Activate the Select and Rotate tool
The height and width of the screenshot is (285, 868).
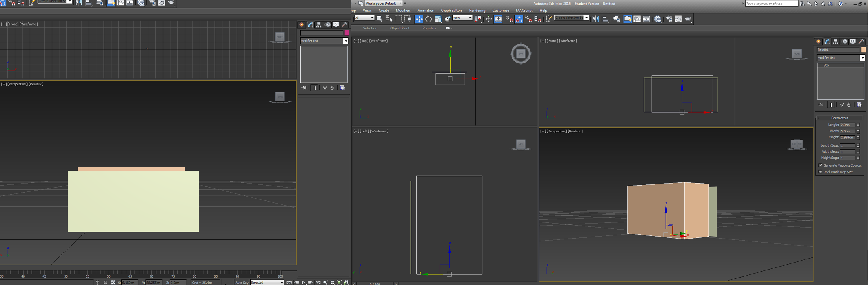(x=428, y=19)
